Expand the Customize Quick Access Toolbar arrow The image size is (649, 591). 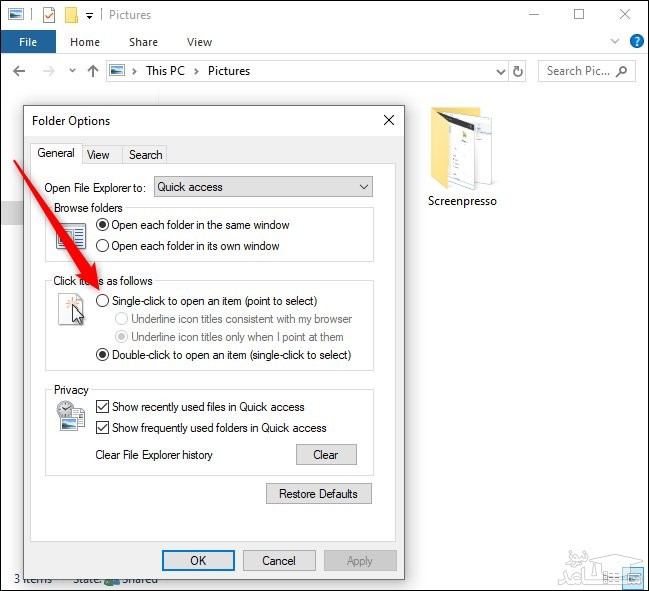click(89, 16)
